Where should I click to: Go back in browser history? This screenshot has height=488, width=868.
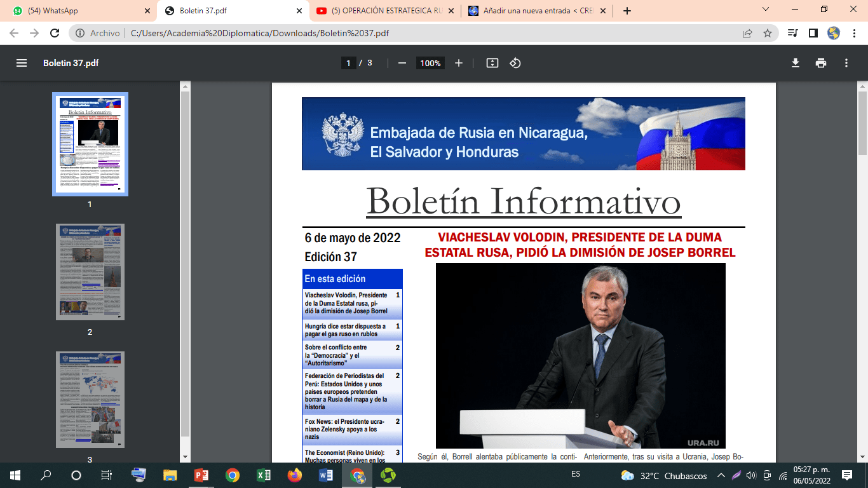(14, 33)
